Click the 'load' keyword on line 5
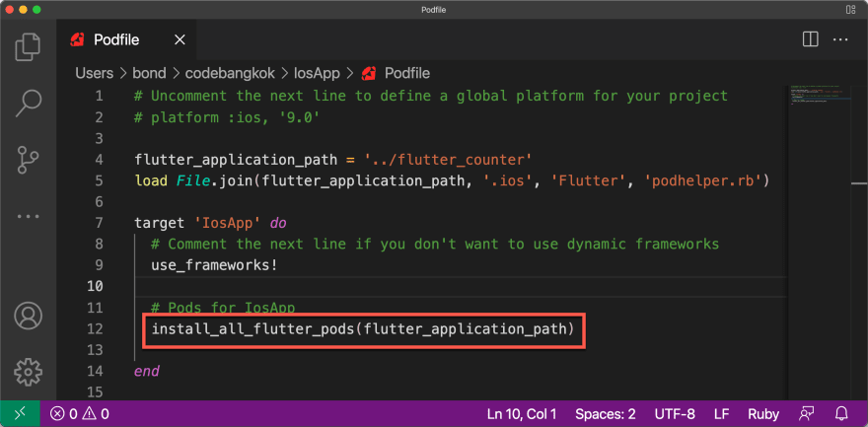Viewport: 868px width, 427px height. coord(151,180)
